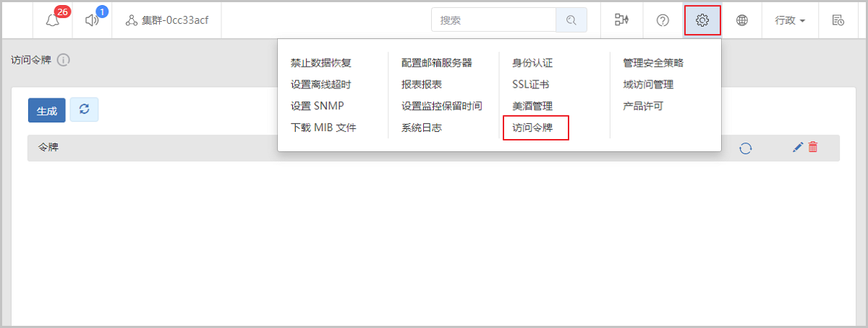Viewport: 868px width, 328px height.
Task: Open the help question mark icon
Action: pos(663,20)
